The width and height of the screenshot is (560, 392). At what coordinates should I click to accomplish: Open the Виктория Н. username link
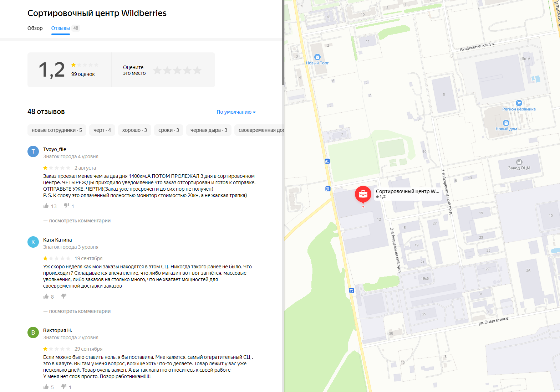pyautogui.click(x=57, y=330)
